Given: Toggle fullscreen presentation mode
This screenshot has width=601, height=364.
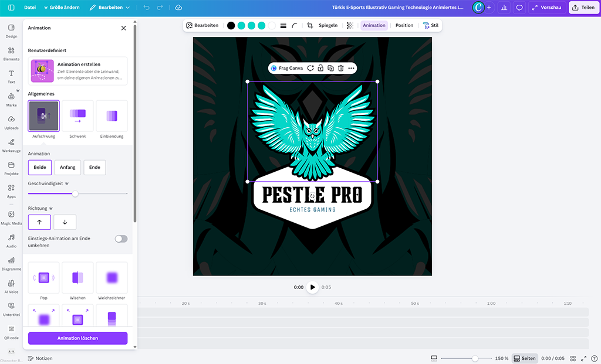Looking at the screenshot, I should pos(583,358).
